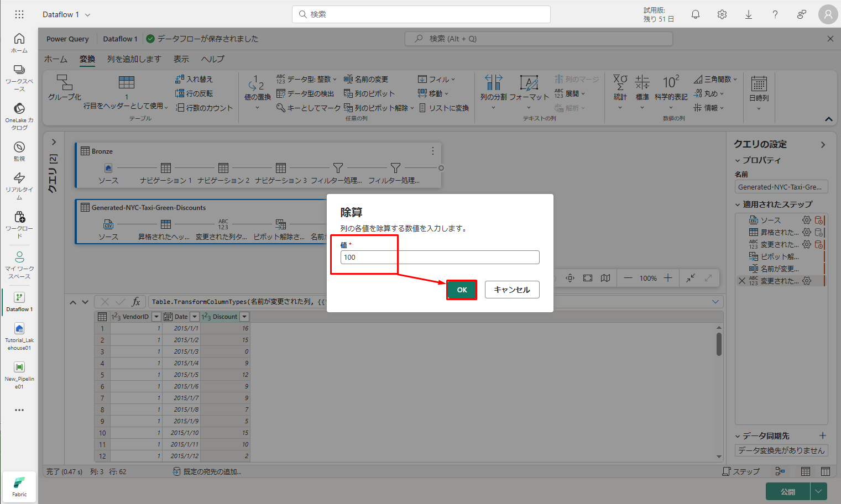This screenshot has width=841, height=504.
Task: Open Bronze query options menu
Action: coord(432,151)
